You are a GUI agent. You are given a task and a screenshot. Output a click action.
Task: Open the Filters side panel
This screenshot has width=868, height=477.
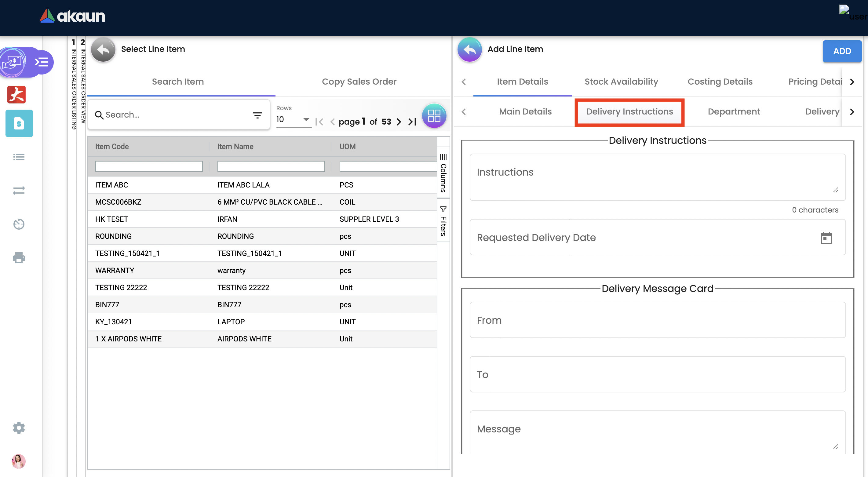443,221
